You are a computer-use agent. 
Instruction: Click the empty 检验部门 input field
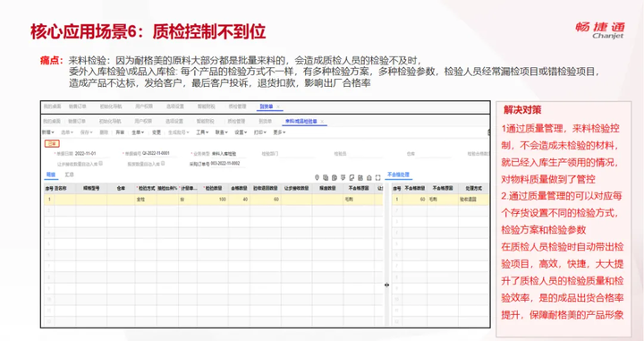[297, 154]
